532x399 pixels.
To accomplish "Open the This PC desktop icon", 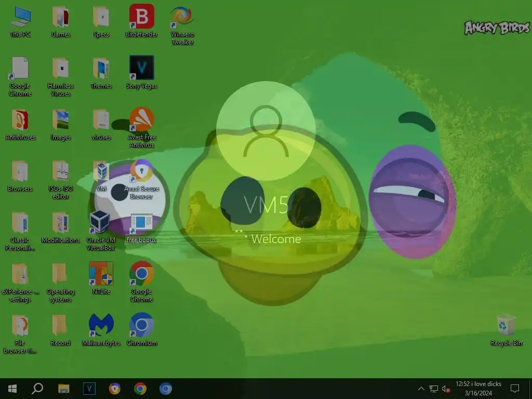I will pyautogui.click(x=20, y=21).
